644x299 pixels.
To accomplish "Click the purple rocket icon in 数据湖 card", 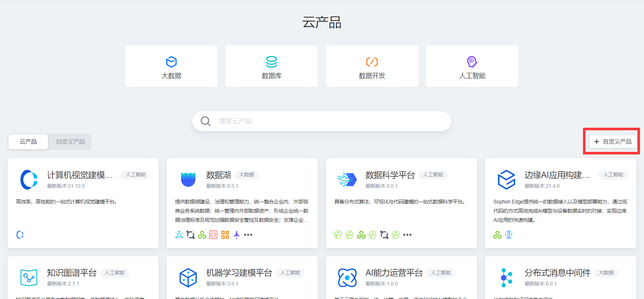I will pyautogui.click(x=236, y=235).
